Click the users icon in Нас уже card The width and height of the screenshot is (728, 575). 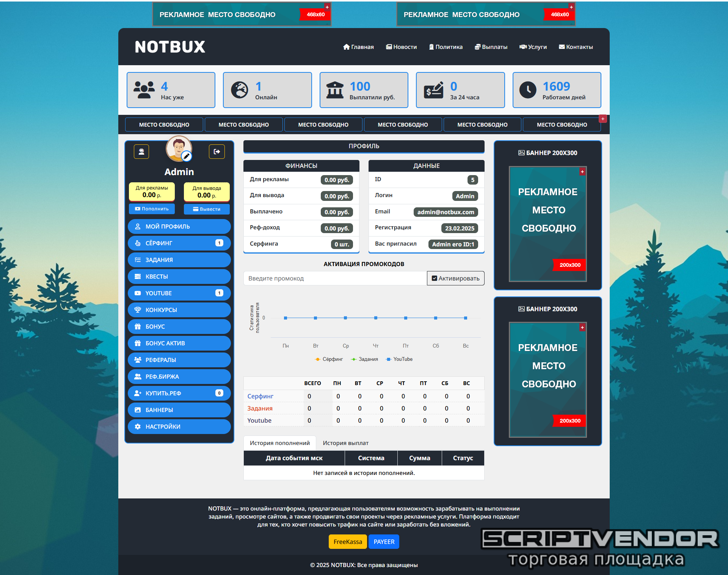coord(144,90)
